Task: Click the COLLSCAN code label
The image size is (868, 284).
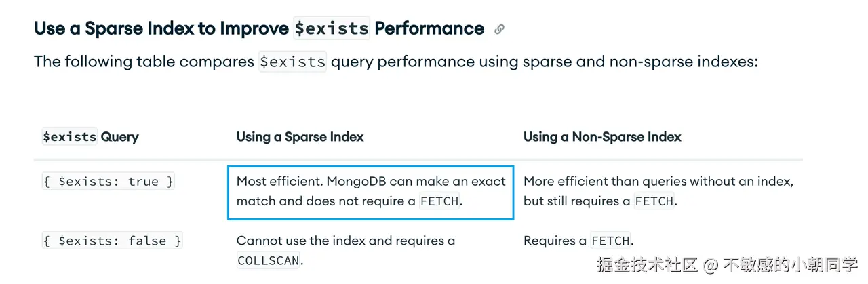Action: click(x=268, y=260)
